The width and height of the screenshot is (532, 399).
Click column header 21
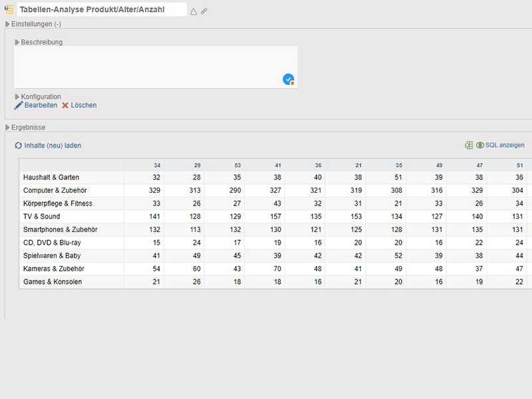358,165
